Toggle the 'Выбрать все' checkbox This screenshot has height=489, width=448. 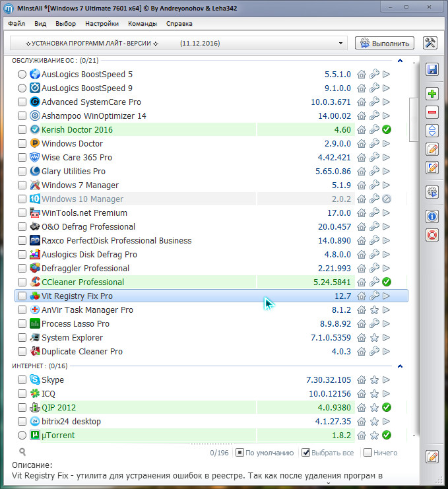click(x=306, y=453)
